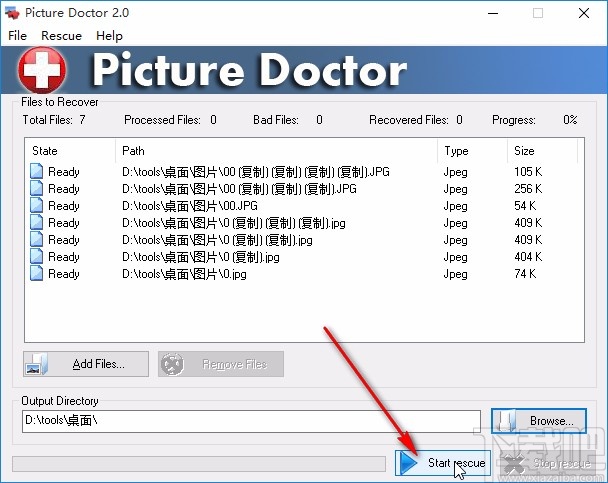Open the File menu

tap(17, 36)
